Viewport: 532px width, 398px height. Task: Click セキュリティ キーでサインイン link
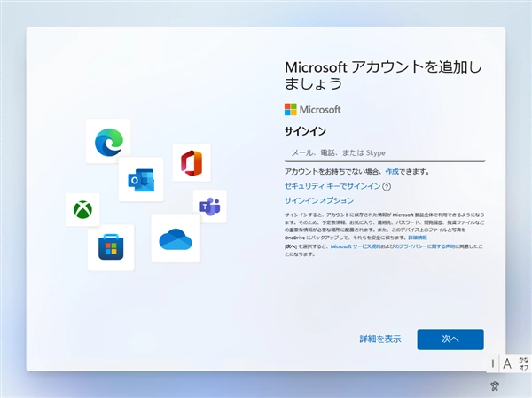[x=332, y=186]
